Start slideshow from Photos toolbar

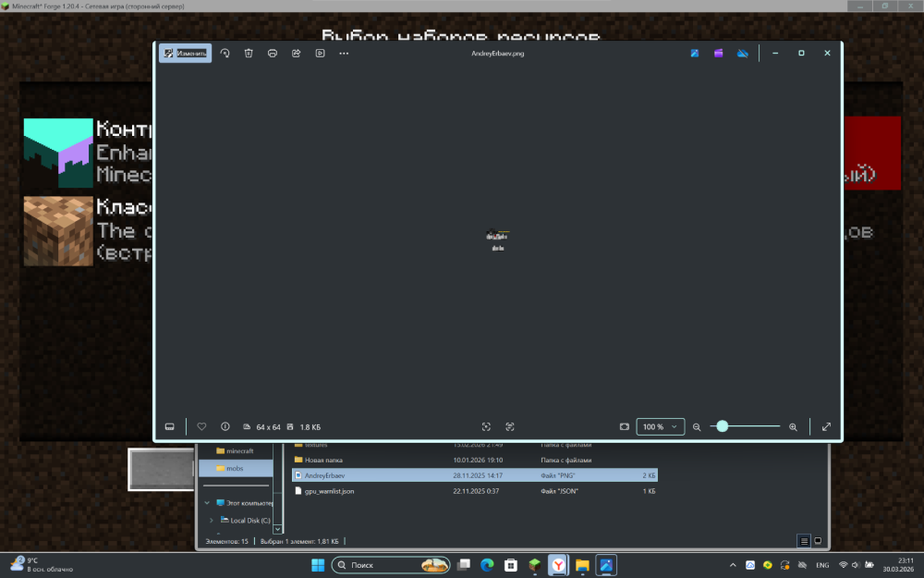pos(320,53)
